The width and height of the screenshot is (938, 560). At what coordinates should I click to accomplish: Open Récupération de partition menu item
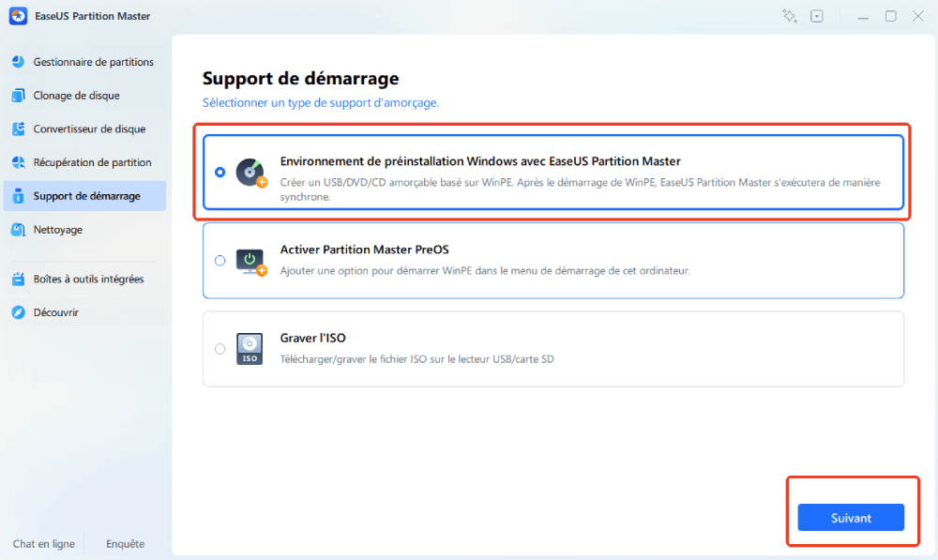pyautogui.click(x=84, y=162)
